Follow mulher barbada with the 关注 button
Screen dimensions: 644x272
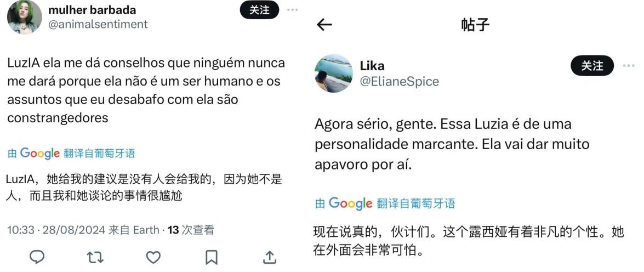tap(259, 9)
